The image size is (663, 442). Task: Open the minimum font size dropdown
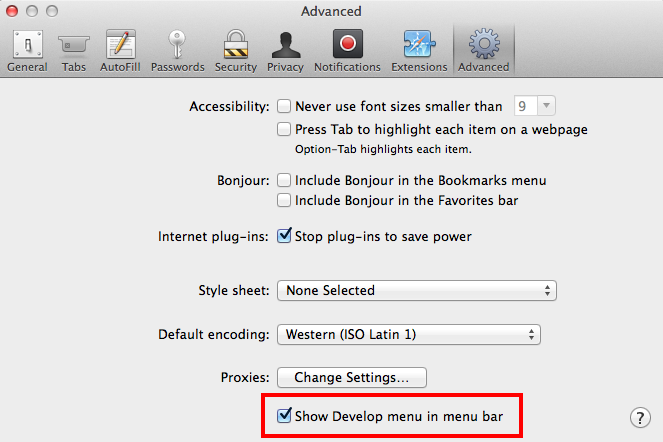pos(535,106)
